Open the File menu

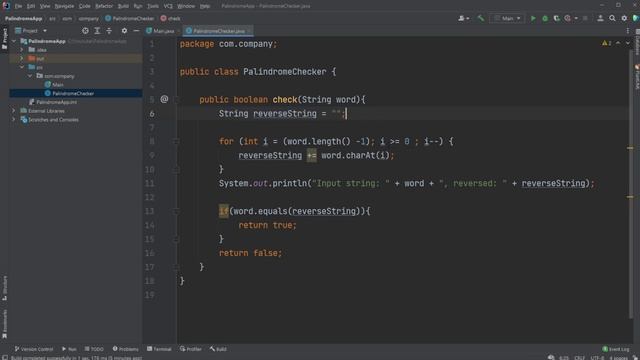tap(18, 6)
